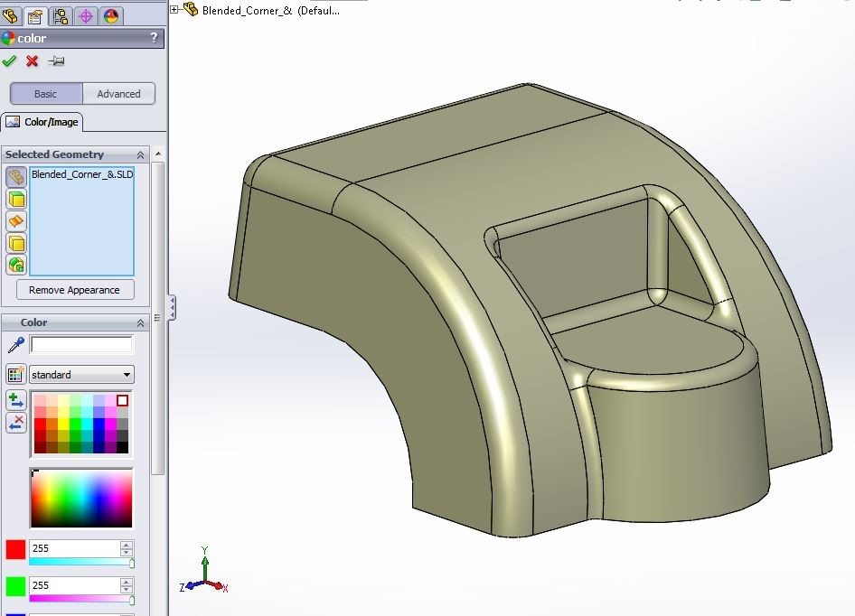Accept color changes with green checkmark

point(10,61)
